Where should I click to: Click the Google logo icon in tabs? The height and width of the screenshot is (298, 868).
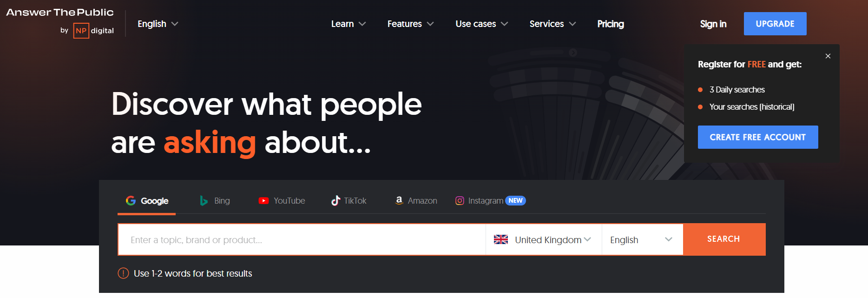pyautogui.click(x=131, y=200)
